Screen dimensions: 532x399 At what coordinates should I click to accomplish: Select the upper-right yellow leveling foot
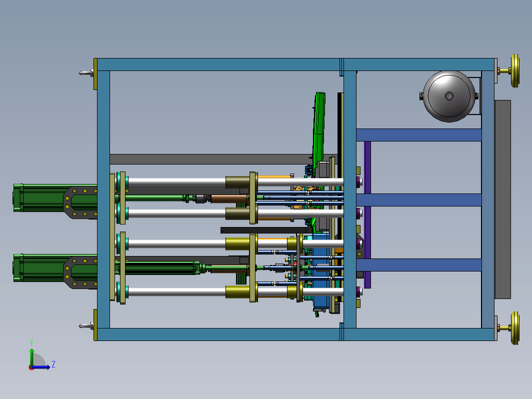click(x=514, y=70)
